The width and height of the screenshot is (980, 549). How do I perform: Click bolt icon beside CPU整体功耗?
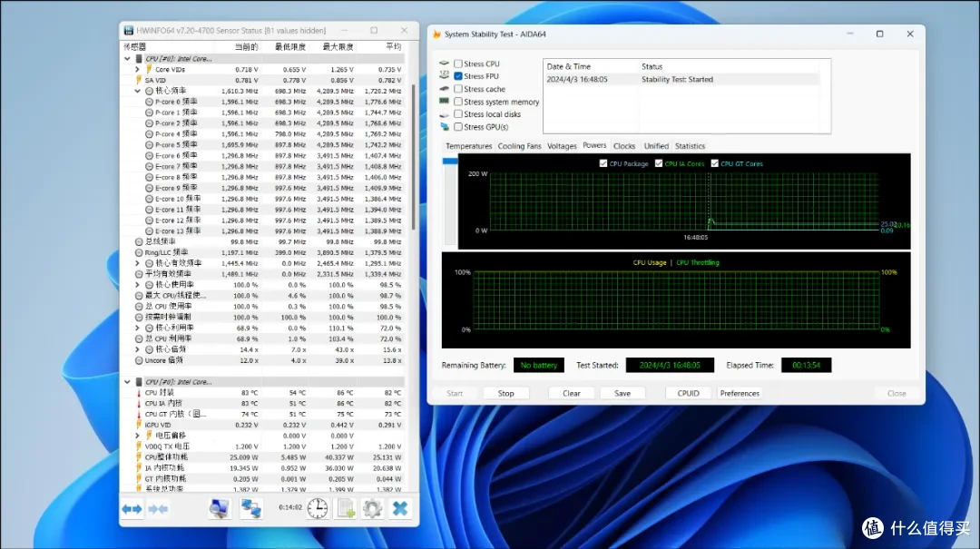[x=139, y=457]
